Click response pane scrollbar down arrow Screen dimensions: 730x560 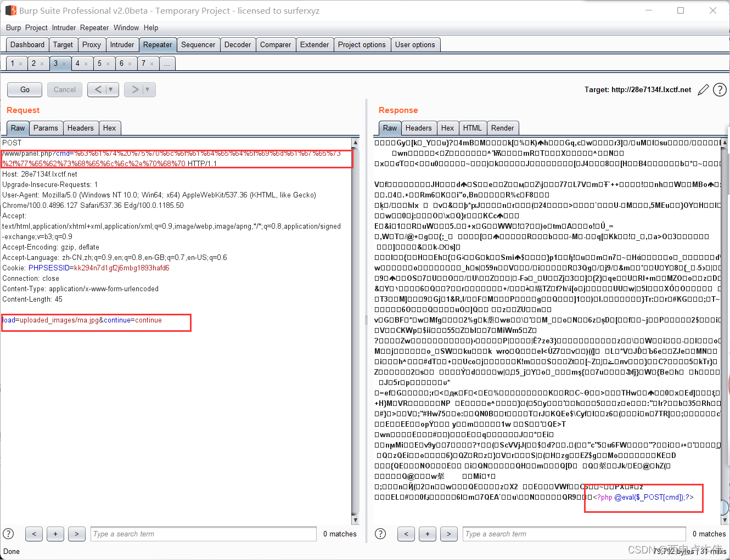(x=725, y=520)
